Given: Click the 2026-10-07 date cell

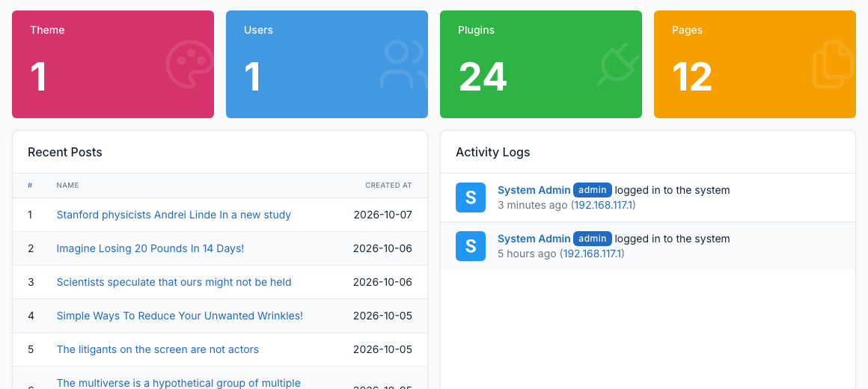Looking at the screenshot, I should pos(383,215).
